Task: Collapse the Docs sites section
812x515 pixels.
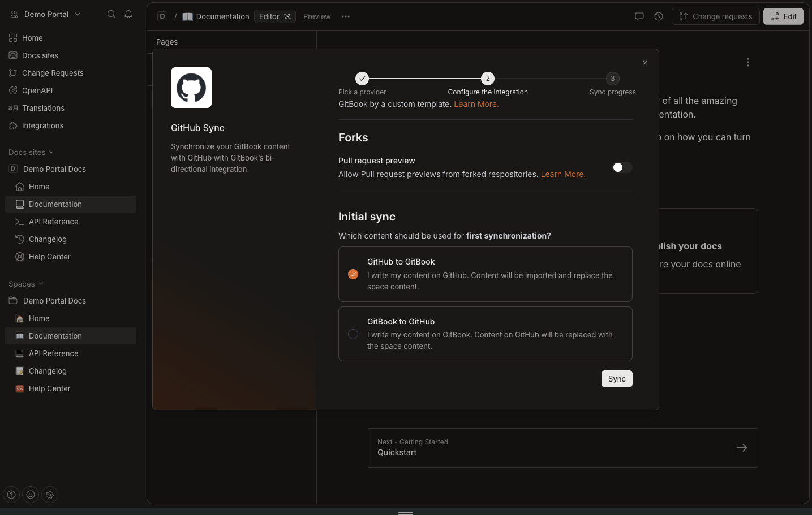Action: tap(31, 152)
